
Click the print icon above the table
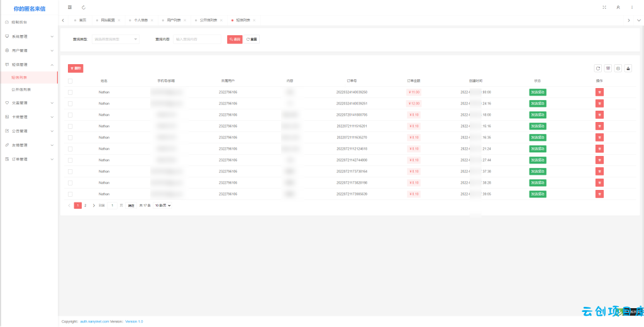(618, 69)
